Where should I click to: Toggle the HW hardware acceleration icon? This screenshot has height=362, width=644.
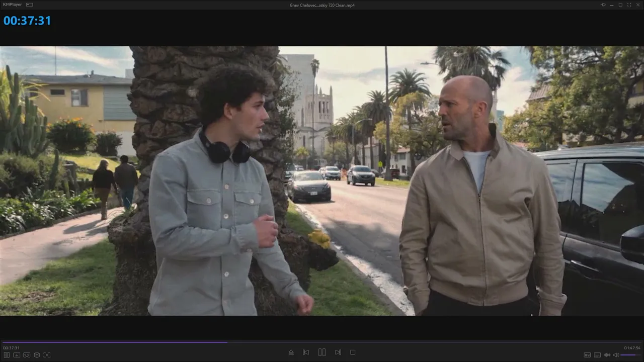587,355
